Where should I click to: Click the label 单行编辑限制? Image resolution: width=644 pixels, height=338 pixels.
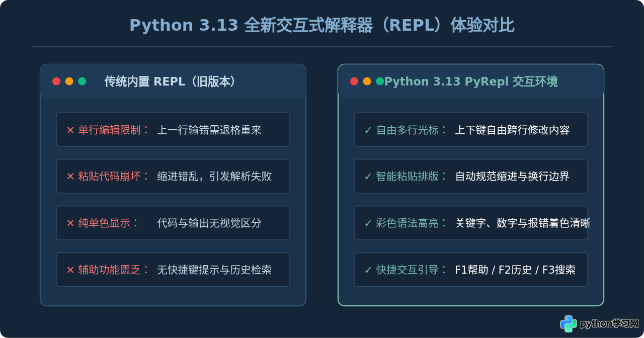pyautogui.click(x=110, y=130)
